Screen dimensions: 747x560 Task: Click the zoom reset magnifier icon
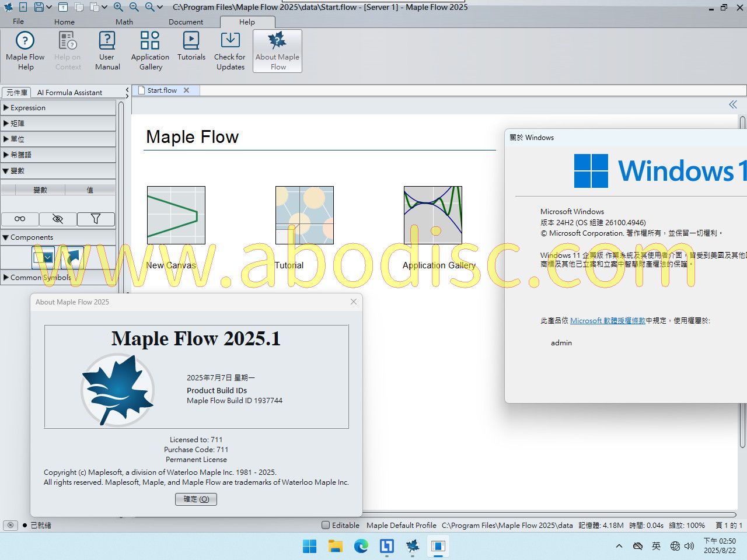coord(150,7)
